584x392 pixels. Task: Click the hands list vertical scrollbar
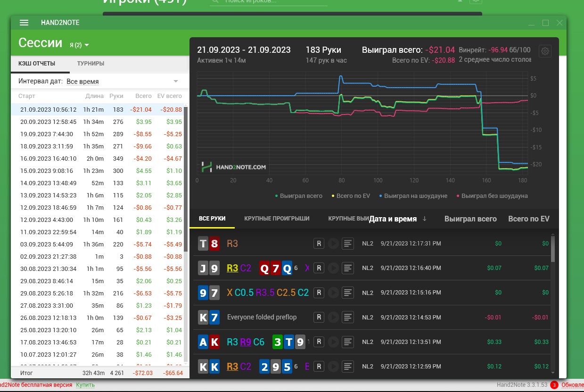pyautogui.click(x=552, y=248)
